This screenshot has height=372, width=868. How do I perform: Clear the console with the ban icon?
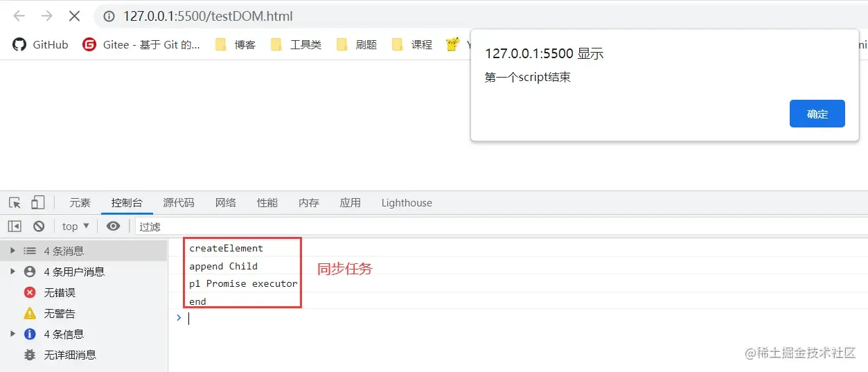click(x=39, y=226)
